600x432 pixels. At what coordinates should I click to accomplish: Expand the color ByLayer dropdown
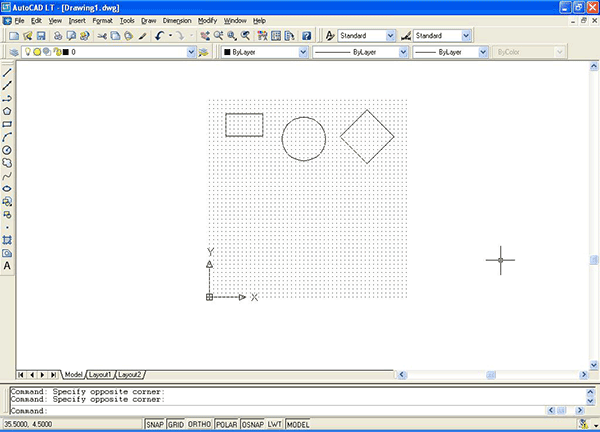pyautogui.click(x=303, y=52)
